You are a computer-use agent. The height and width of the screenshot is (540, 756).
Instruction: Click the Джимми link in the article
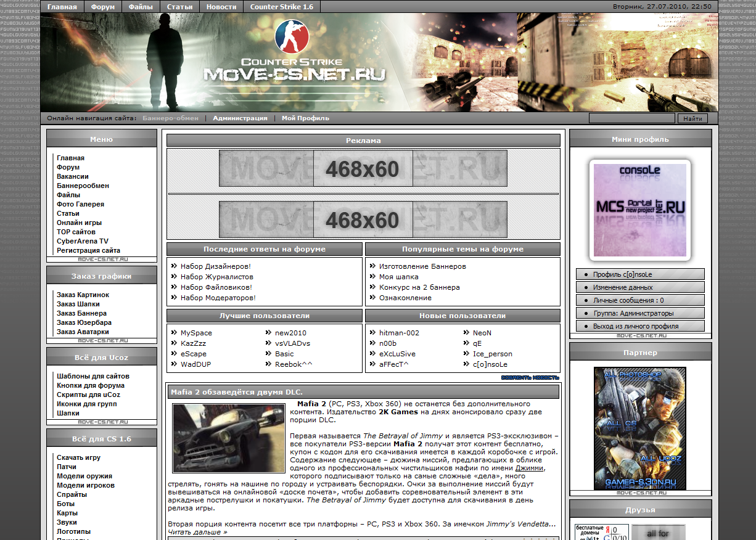530,468
